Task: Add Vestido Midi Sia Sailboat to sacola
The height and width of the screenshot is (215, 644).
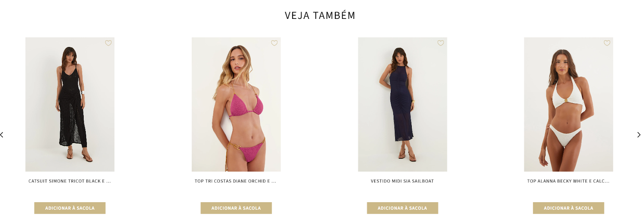Action: pyautogui.click(x=402, y=208)
